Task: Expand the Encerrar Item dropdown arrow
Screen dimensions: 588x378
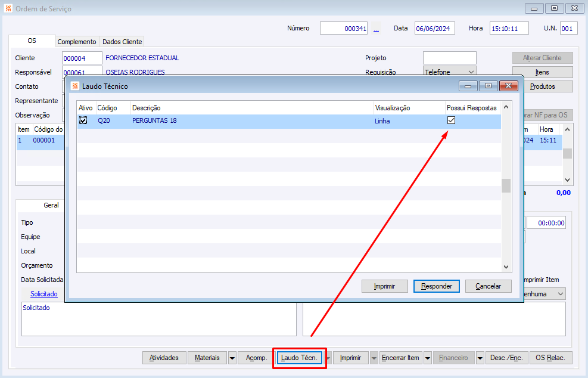Action: point(428,358)
